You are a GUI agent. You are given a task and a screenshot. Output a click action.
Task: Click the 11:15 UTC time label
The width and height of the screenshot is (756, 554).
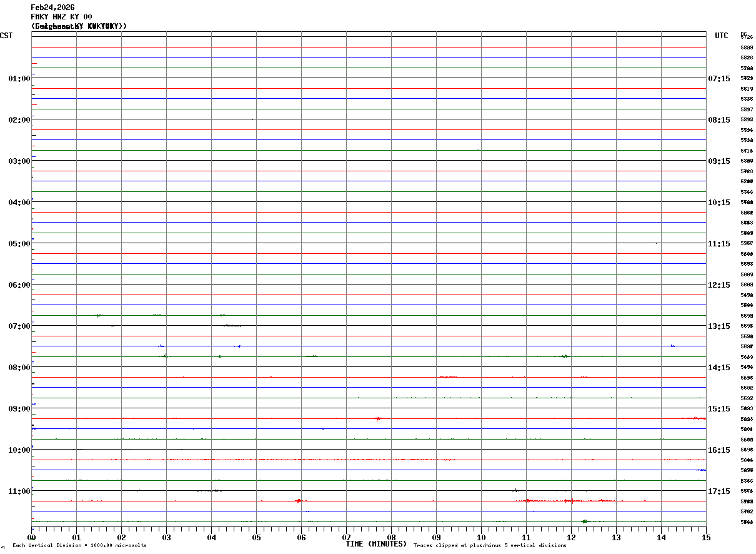[719, 243]
